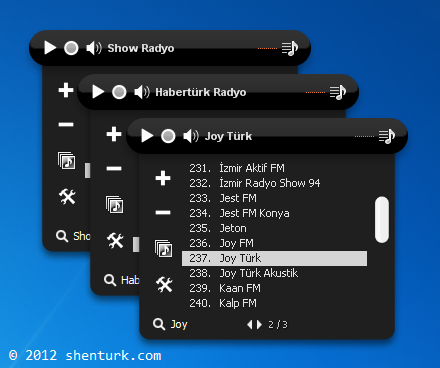Select highlighted 237. Joy Türk row
This screenshot has width=440, height=368.
[x=274, y=258]
